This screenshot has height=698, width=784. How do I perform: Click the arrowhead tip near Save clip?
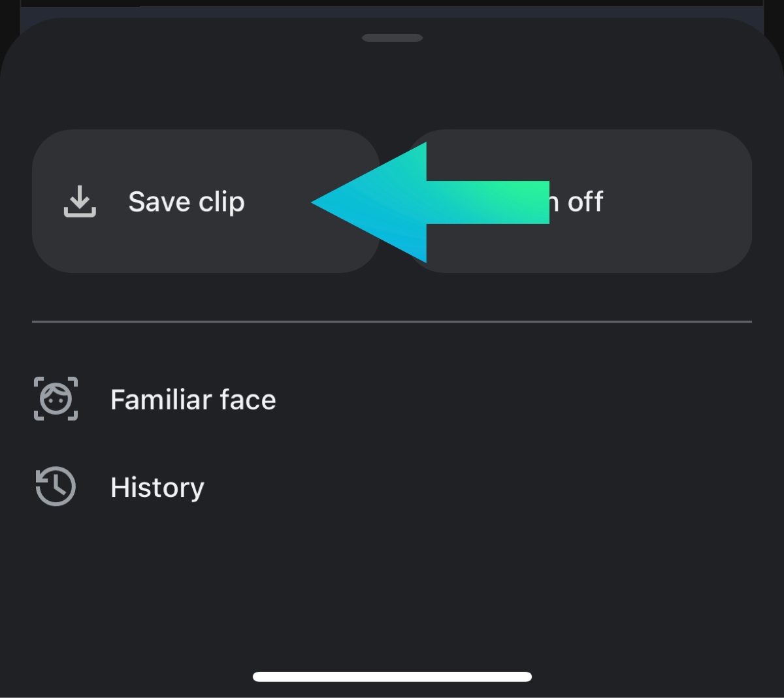point(319,202)
